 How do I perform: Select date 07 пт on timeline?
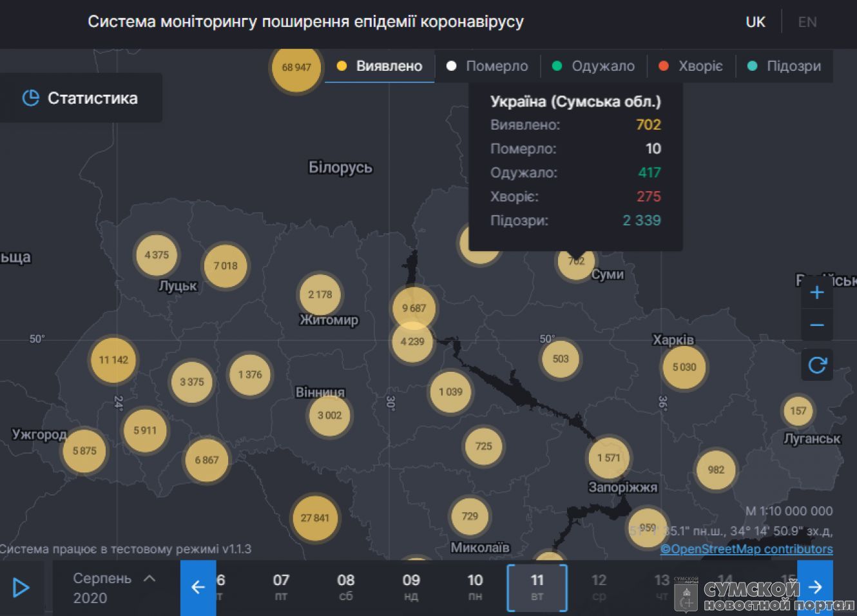pos(281,587)
